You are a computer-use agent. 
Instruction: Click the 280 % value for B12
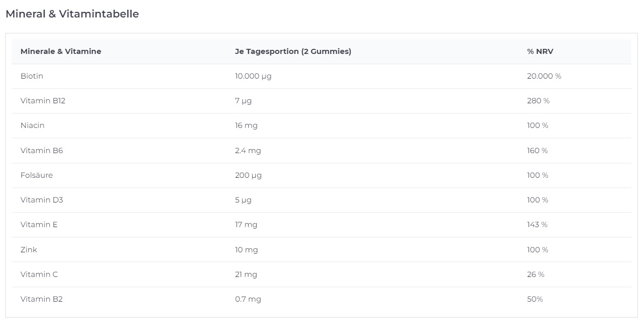pyautogui.click(x=538, y=101)
